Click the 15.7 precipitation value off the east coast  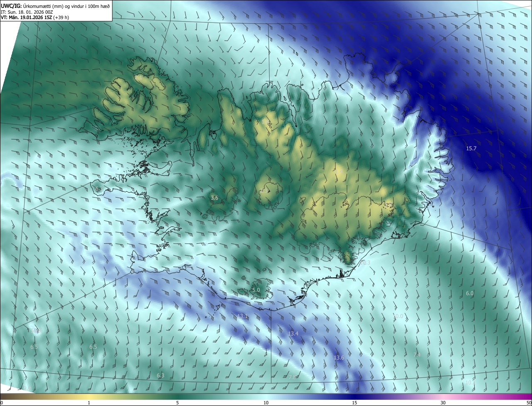pyautogui.click(x=471, y=148)
